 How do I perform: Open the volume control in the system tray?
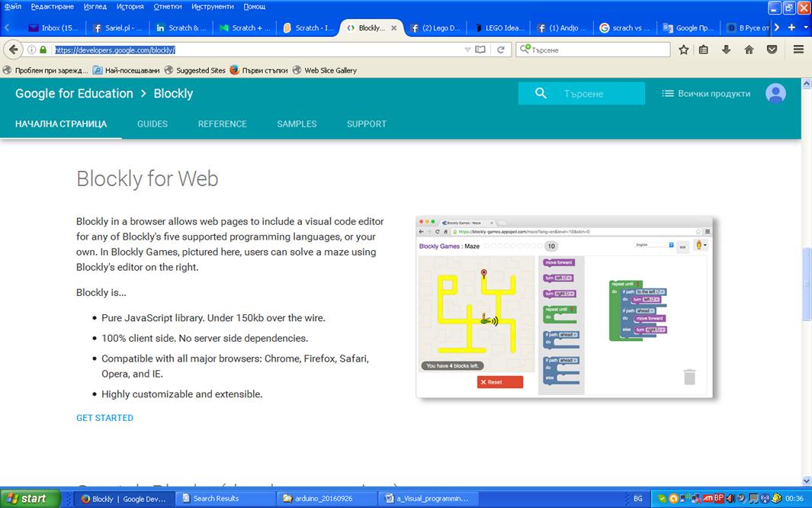pos(730,498)
